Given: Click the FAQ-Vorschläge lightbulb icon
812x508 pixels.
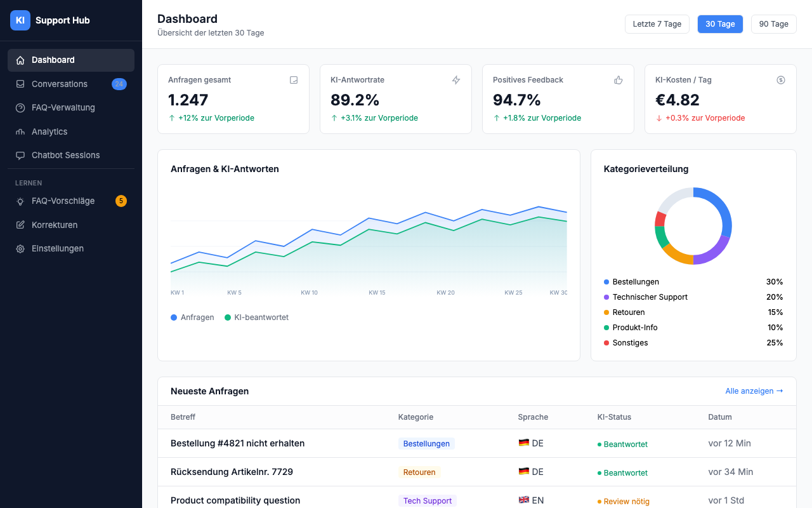Looking at the screenshot, I should click(20, 201).
